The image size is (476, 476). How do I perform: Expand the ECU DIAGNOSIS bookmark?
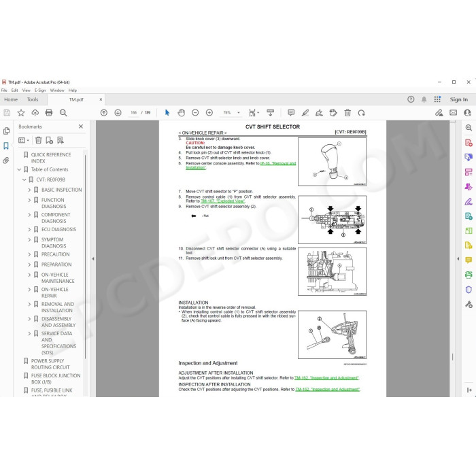click(29, 230)
